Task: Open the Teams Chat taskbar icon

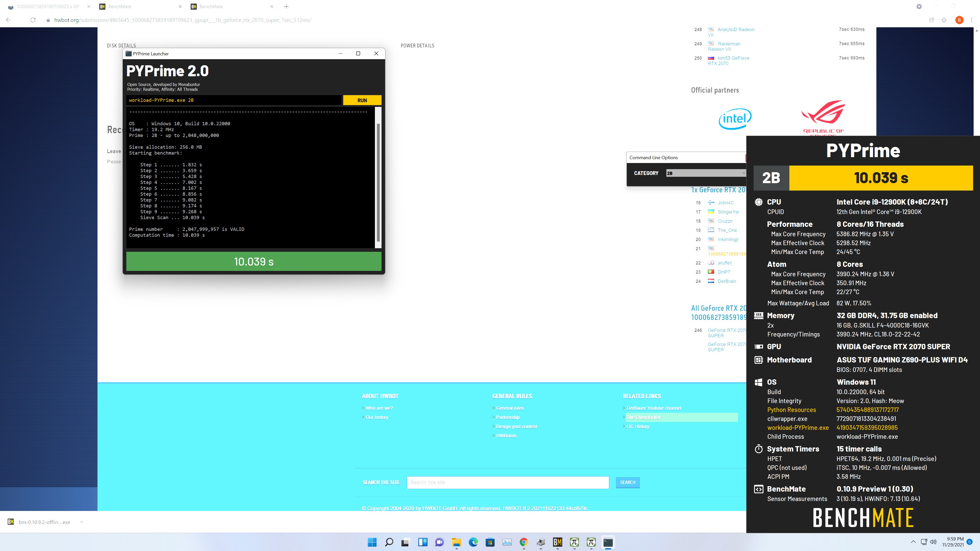Action: click(x=439, y=542)
